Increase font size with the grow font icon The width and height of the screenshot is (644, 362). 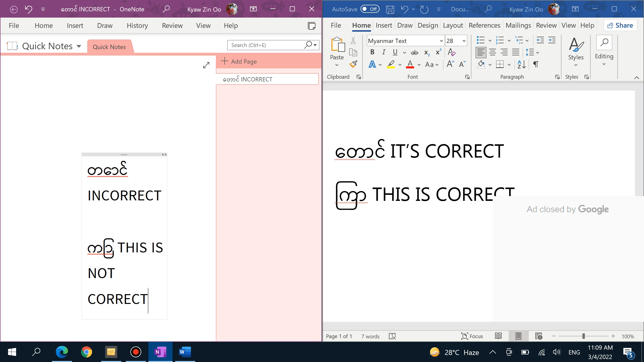coord(451,64)
